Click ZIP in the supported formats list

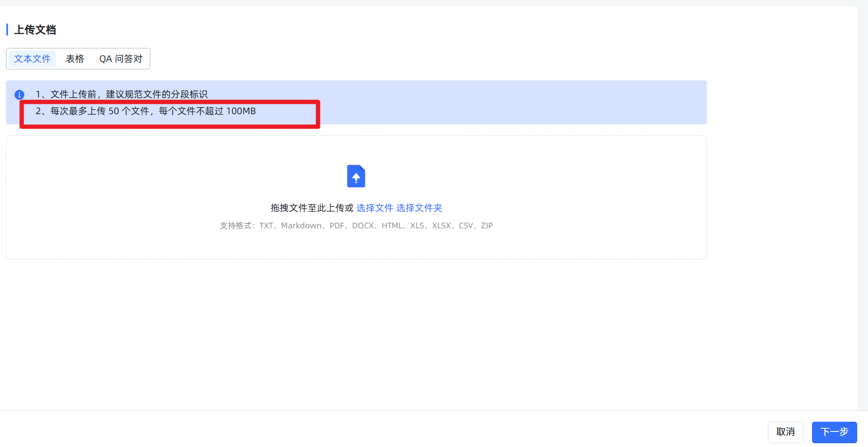pyautogui.click(x=487, y=226)
